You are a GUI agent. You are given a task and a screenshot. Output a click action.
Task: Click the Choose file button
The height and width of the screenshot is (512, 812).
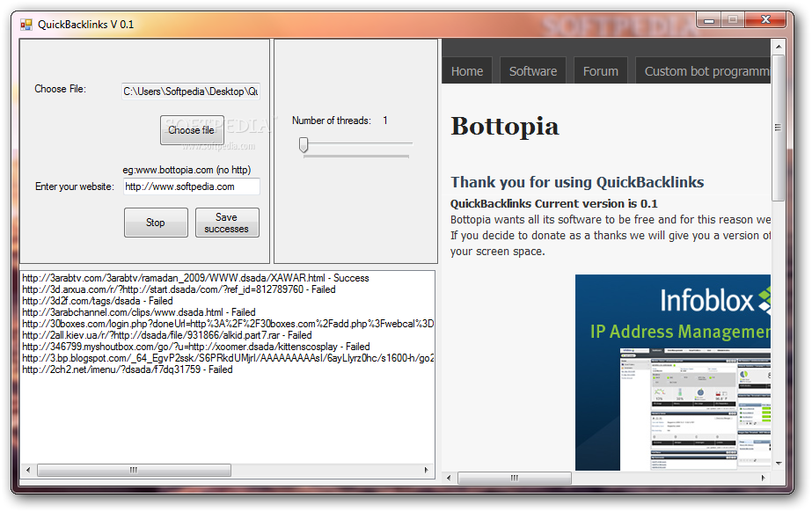(192, 130)
